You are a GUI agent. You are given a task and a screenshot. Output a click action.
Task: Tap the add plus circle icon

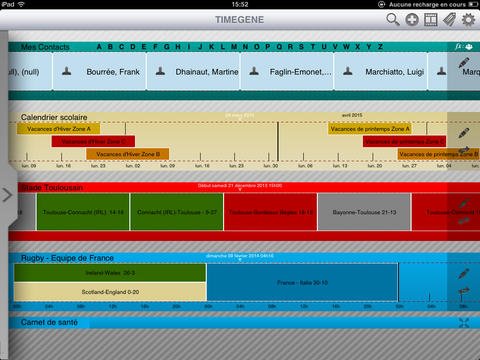(x=412, y=20)
